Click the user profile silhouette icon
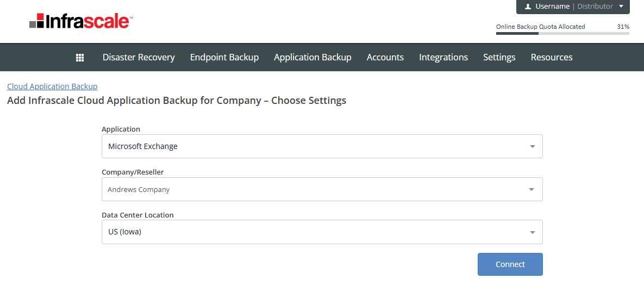644x285 pixels. tap(528, 7)
